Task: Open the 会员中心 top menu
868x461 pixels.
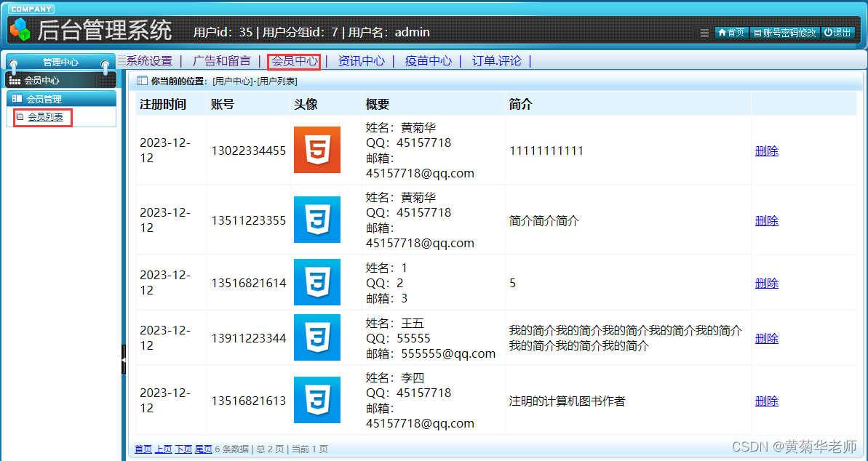Action: 294,61
